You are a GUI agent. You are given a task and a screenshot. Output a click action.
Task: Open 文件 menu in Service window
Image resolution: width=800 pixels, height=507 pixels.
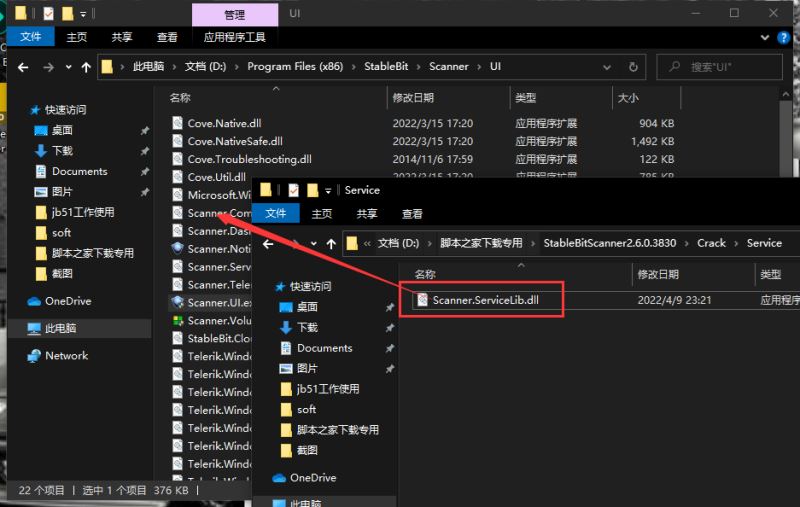[x=276, y=213]
